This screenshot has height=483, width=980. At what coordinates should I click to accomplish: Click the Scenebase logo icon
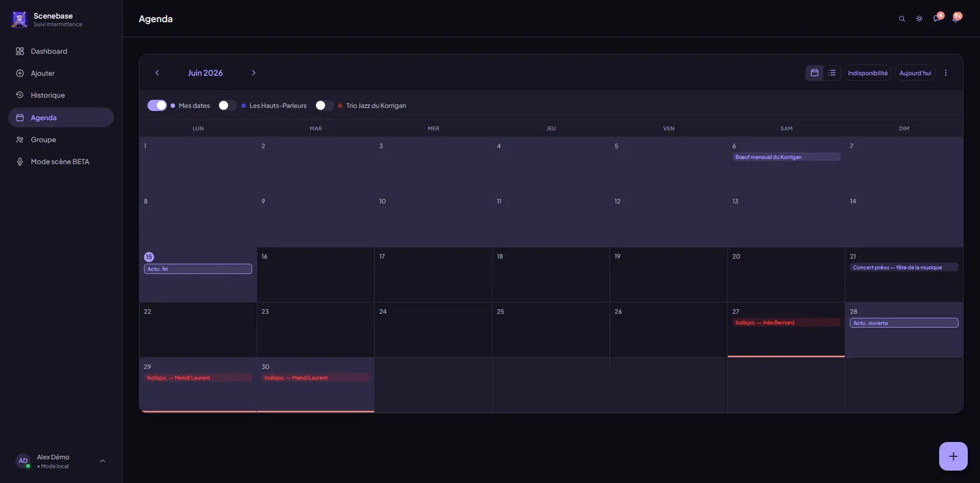pos(20,20)
